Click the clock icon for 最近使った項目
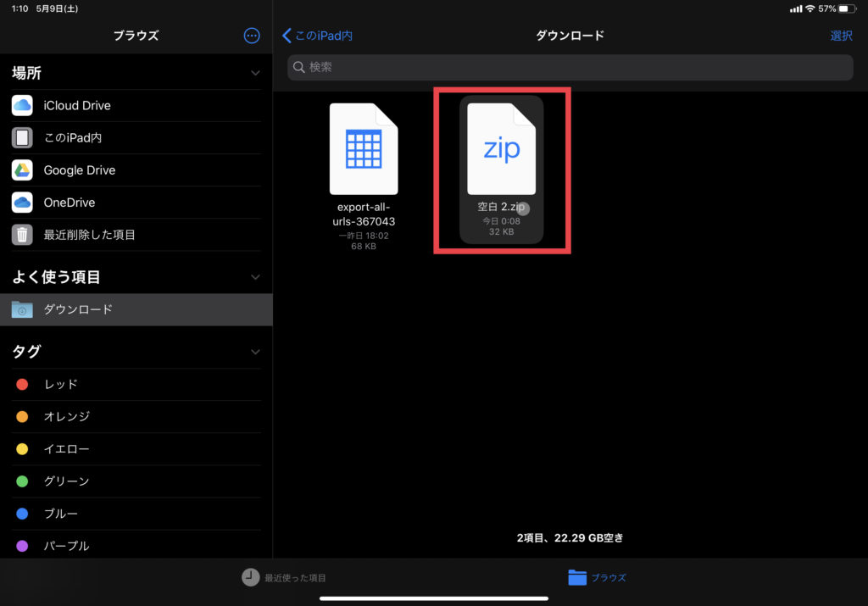Screen dimensions: 868x606 click(x=250, y=577)
